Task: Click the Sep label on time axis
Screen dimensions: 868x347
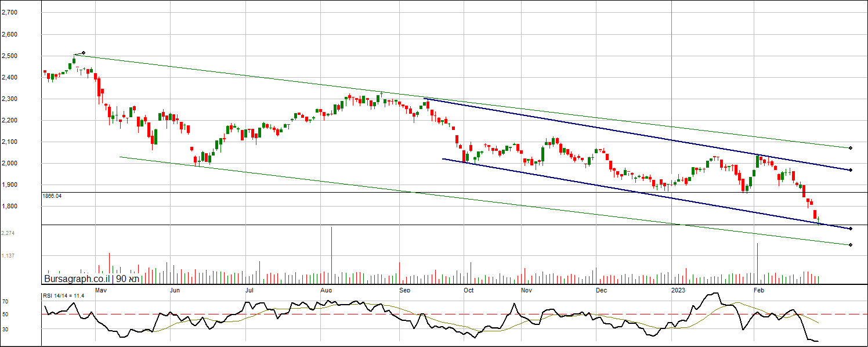Action: click(404, 290)
